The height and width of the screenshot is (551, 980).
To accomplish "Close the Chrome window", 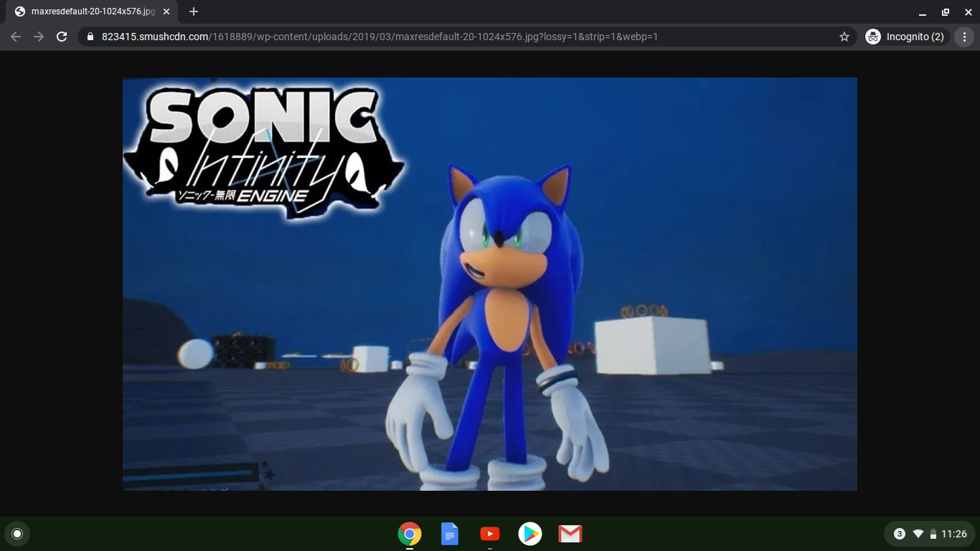I will coord(968,12).
